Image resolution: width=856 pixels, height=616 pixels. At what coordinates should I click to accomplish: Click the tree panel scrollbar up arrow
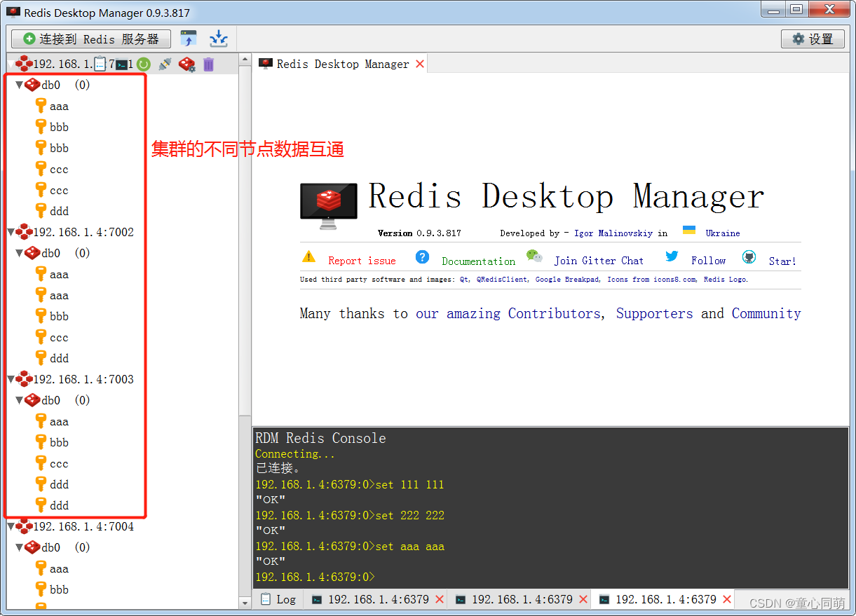(245, 60)
